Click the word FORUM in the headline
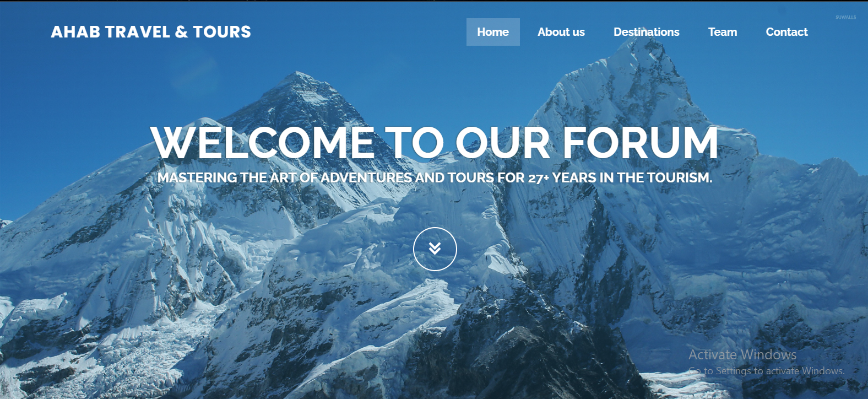The image size is (868, 399). tap(641, 143)
